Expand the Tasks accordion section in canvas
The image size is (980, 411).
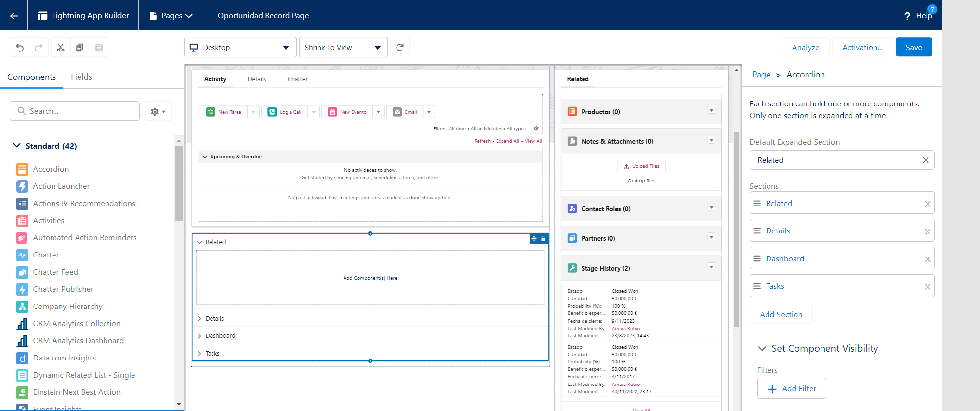click(x=199, y=354)
